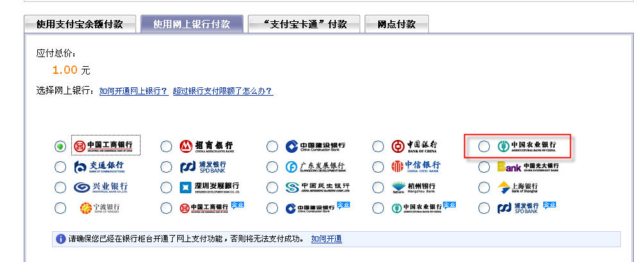Select the 交通银行 radio button
Viewport: 644px width, 262px height.
coord(60,167)
